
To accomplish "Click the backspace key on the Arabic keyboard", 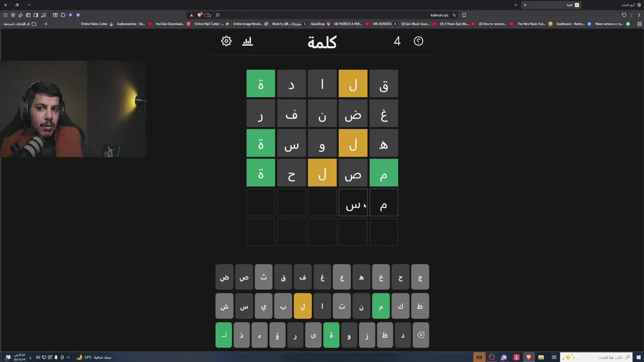I will [x=421, y=335].
